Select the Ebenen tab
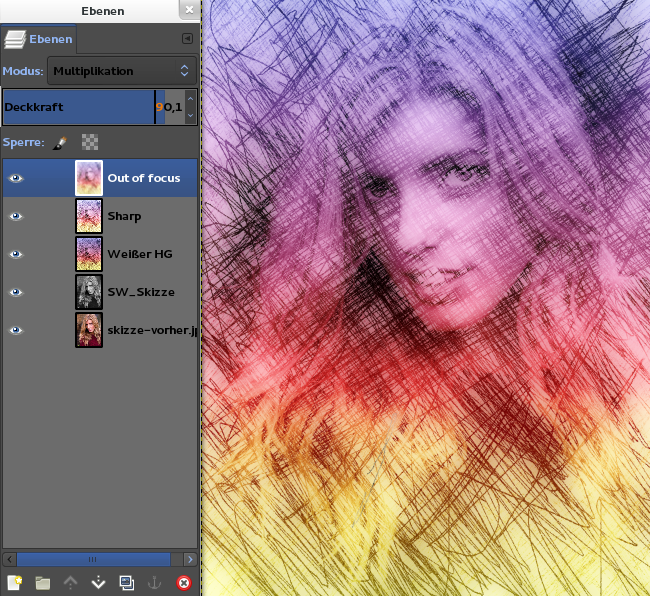 click(39, 39)
